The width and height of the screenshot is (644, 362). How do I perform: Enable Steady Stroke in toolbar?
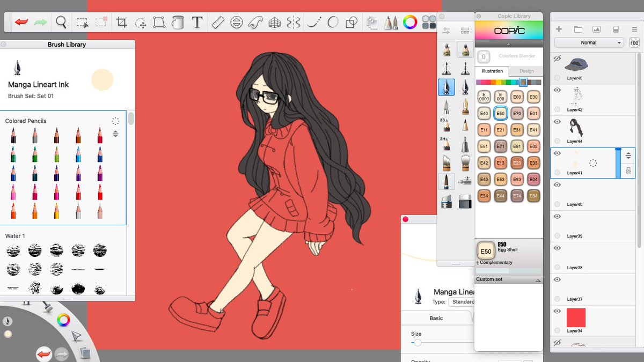click(313, 23)
